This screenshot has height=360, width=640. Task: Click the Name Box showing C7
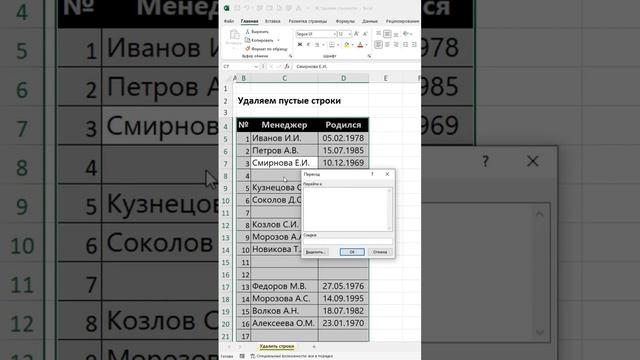(x=240, y=66)
